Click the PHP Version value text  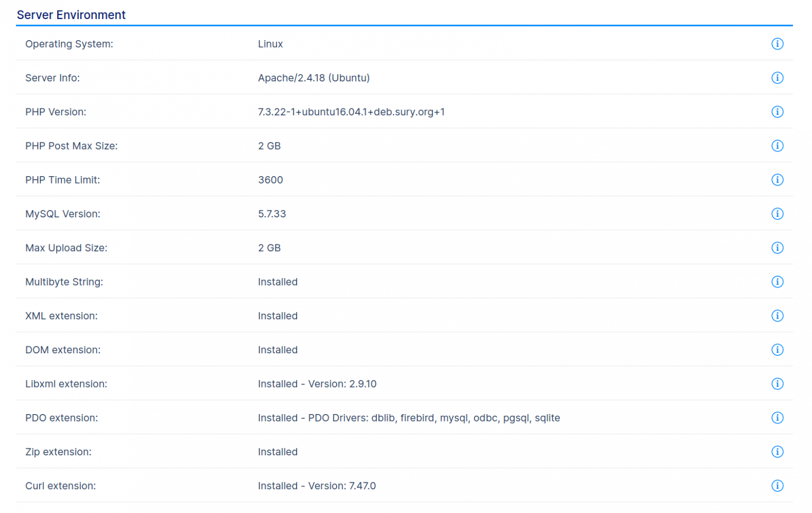(x=351, y=112)
